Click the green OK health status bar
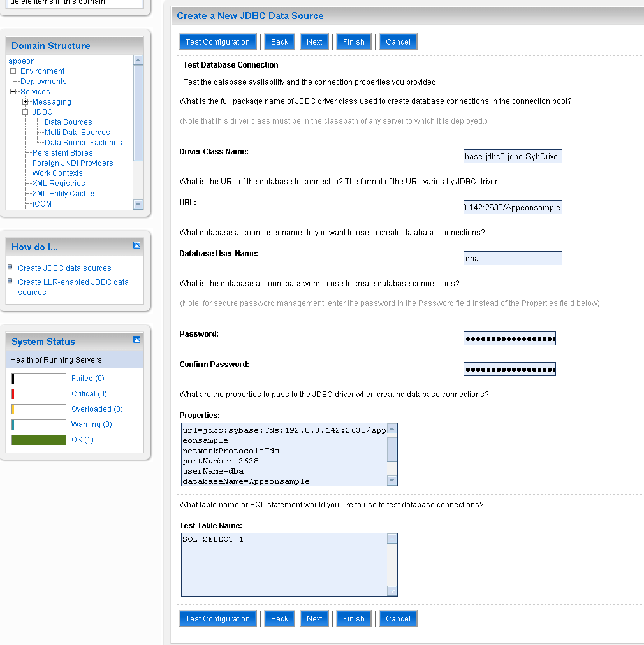Screen dimensions: 644x645 pyautogui.click(x=39, y=440)
